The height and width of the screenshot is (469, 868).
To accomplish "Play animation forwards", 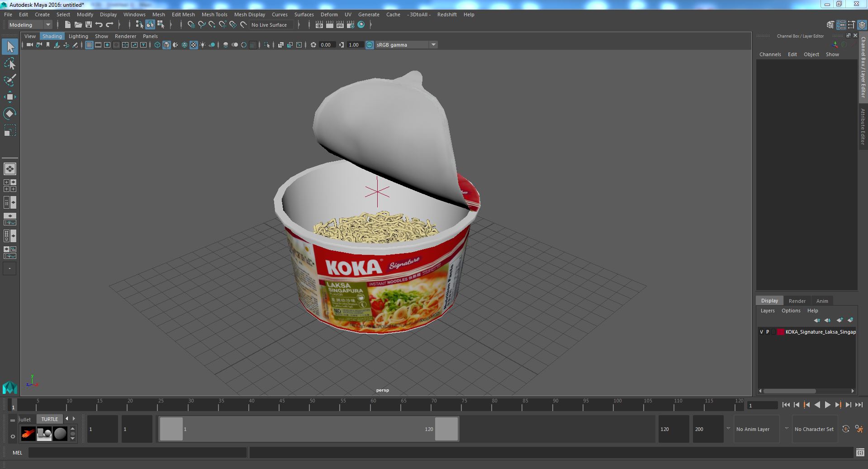I will [827, 405].
